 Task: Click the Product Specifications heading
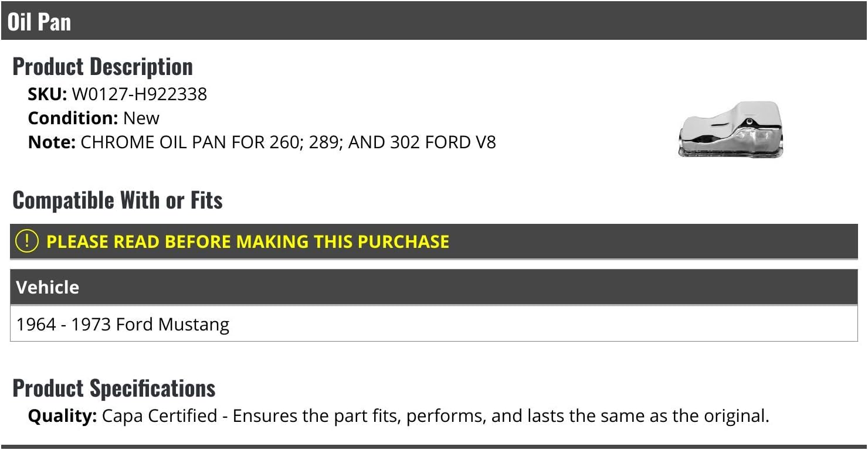(114, 388)
